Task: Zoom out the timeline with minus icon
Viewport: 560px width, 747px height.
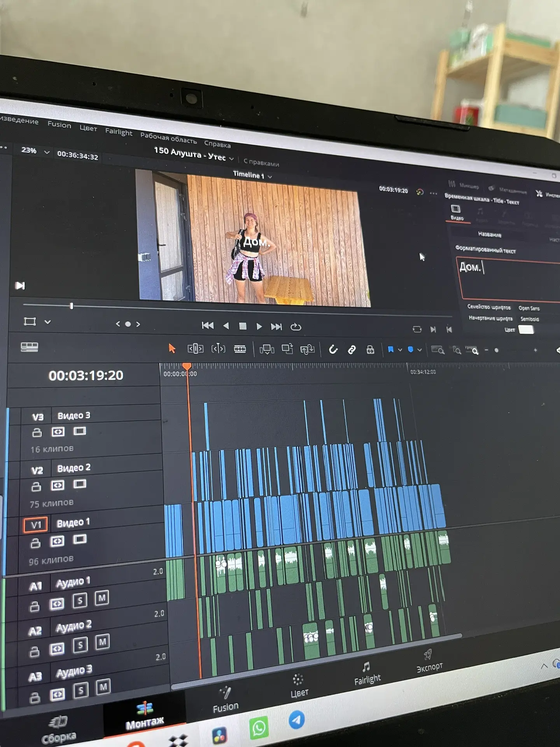Action: coord(486,350)
